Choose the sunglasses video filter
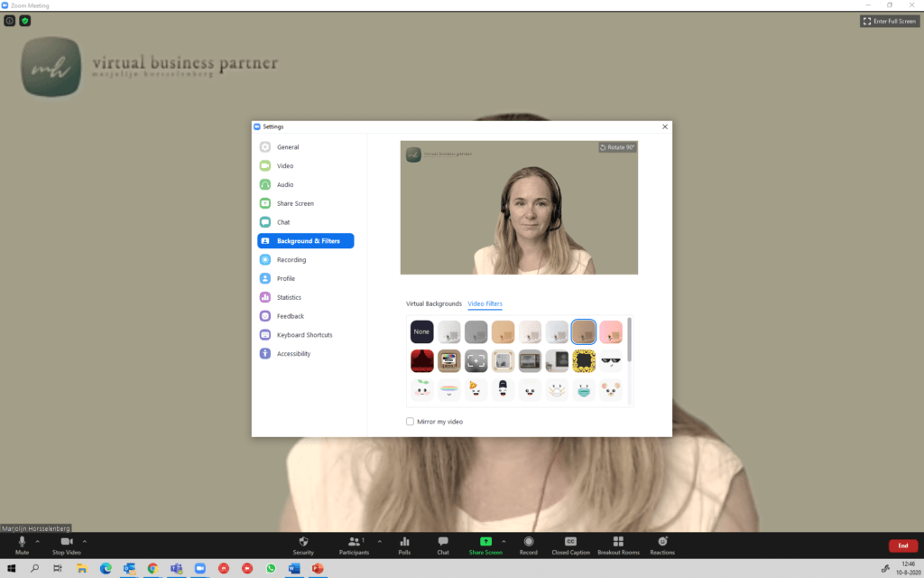Screen dimensions: 924x578 point(611,361)
